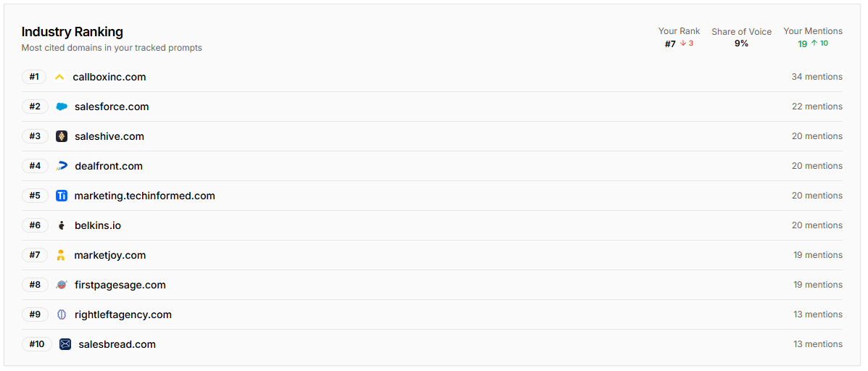Screen dimensions: 868x371
Task: Click the #1 rank badge
Action: point(34,77)
